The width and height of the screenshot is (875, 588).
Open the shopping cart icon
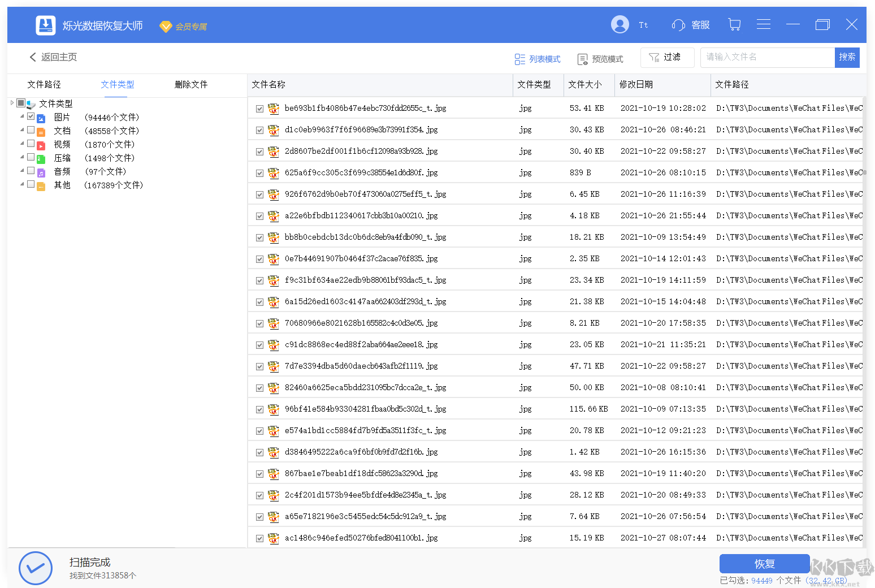point(734,24)
